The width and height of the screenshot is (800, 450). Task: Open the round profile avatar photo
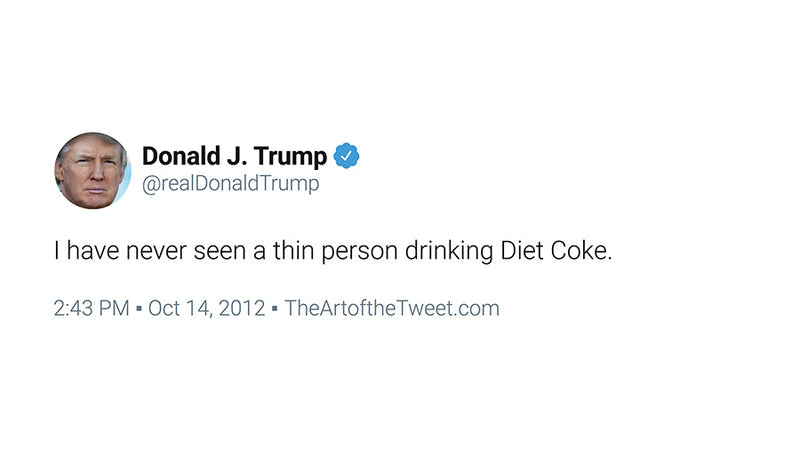coord(92,170)
